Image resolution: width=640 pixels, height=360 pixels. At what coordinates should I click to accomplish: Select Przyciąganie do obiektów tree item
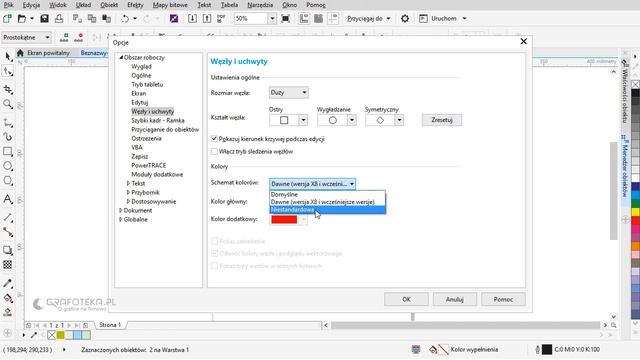(x=165, y=129)
